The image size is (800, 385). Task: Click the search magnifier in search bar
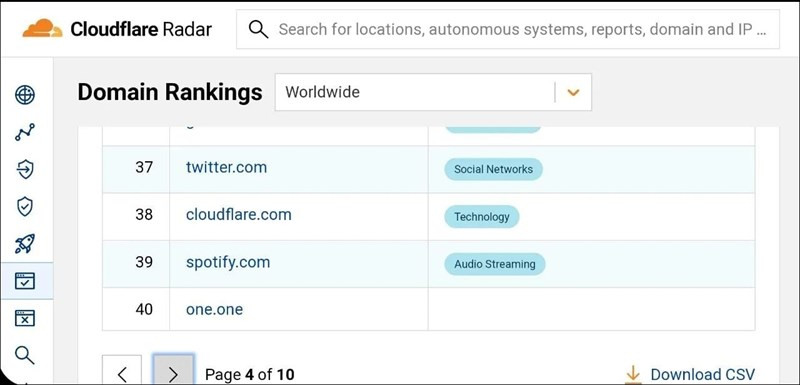[x=258, y=30]
